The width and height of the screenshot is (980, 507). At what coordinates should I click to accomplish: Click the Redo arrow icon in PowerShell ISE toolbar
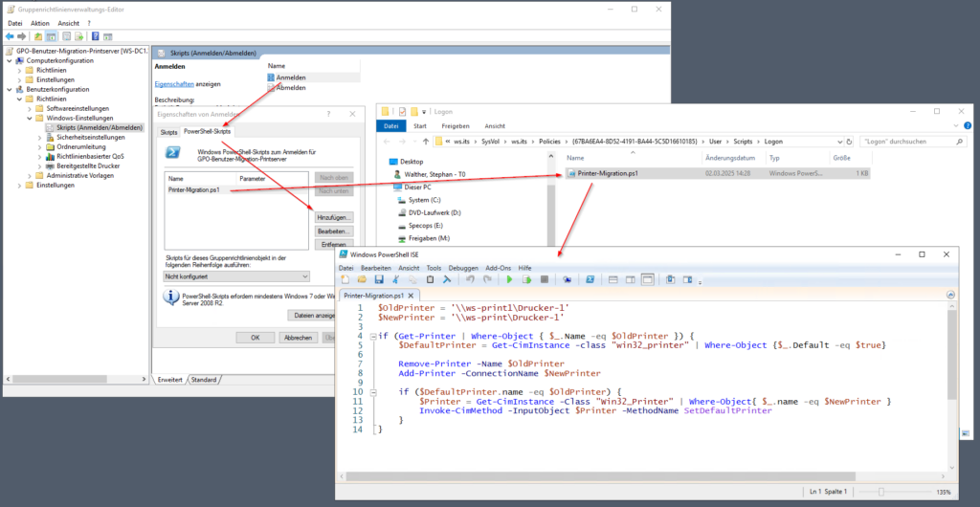pos(487,279)
